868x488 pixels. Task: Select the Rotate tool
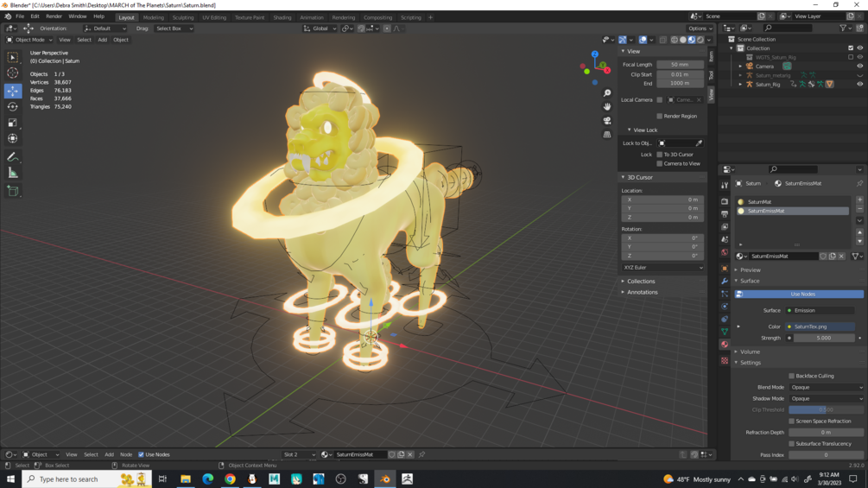click(x=13, y=106)
